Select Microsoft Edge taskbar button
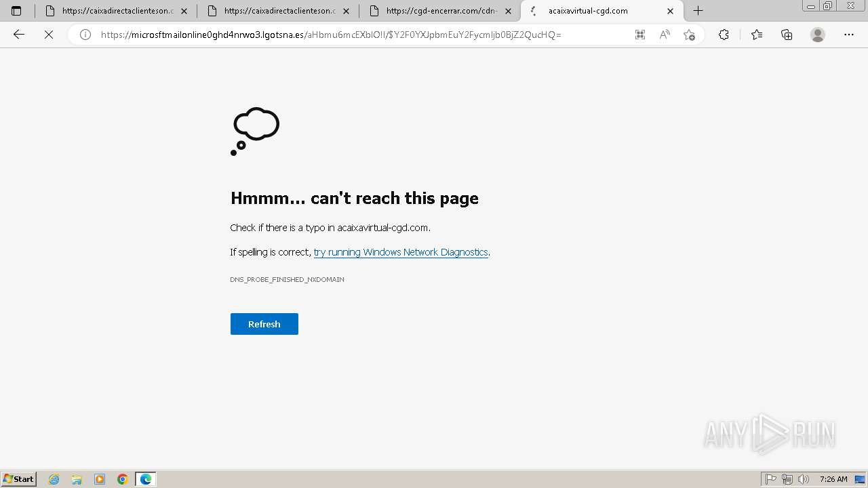868x488 pixels. click(x=146, y=479)
